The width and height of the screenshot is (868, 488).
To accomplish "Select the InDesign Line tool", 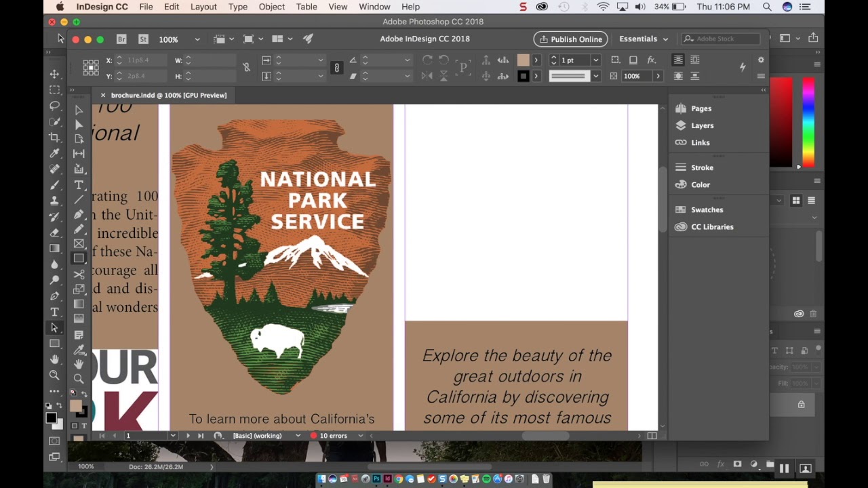I will pyautogui.click(x=79, y=199).
